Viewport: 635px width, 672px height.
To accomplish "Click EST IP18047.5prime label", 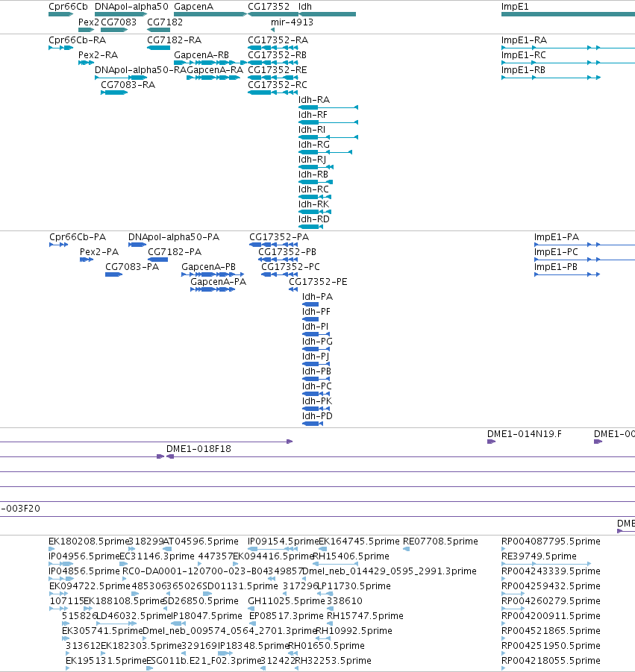I will (x=207, y=615).
